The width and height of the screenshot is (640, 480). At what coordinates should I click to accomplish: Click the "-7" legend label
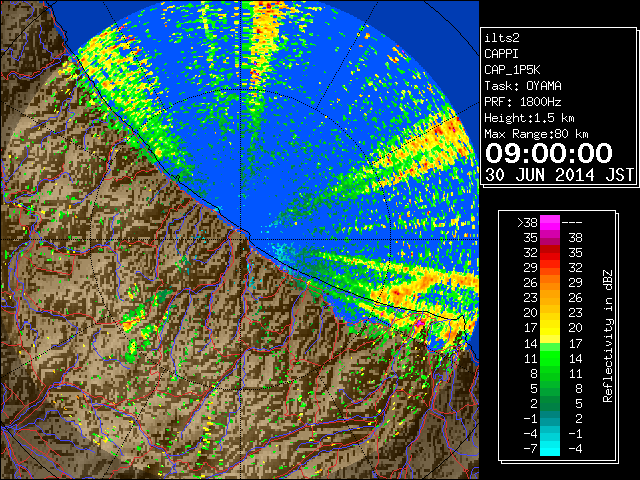530,449
